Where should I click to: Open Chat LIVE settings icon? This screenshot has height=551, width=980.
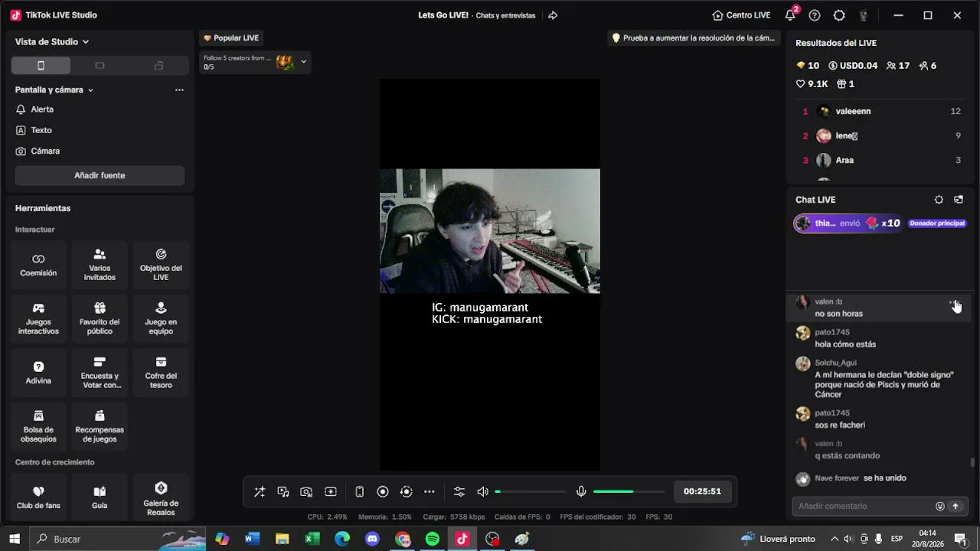tap(939, 200)
